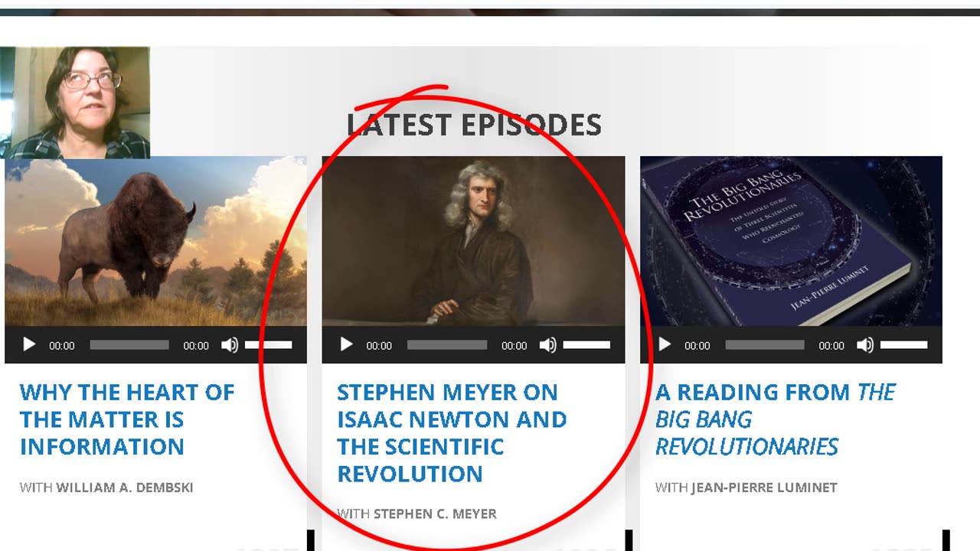Adjust volume slider on Big Bang player
This screenshot has width=980, height=551.
[904, 345]
